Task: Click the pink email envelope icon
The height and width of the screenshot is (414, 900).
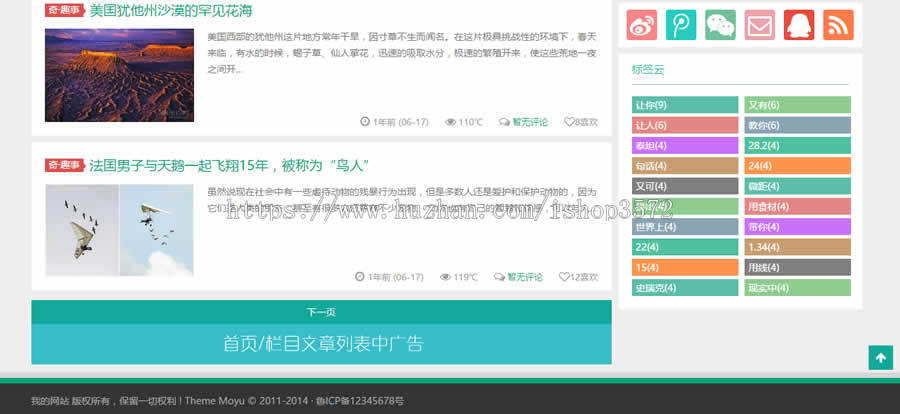Action: [x=759, y=25]
